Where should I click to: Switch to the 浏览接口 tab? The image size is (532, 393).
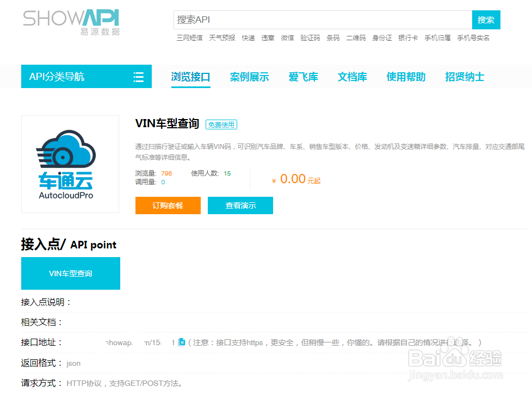(190, 77)
